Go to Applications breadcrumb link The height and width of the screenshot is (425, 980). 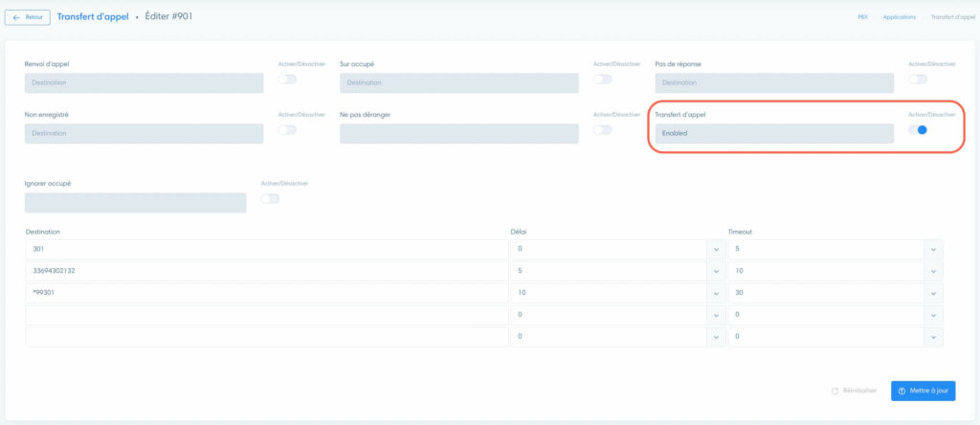click(x=899, y=17)
